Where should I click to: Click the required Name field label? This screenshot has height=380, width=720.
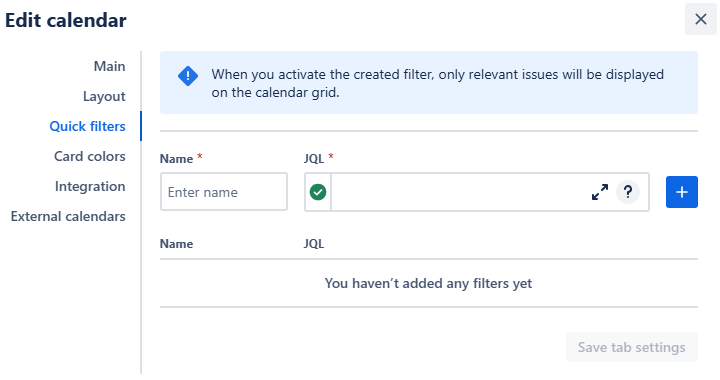(181, 158)
